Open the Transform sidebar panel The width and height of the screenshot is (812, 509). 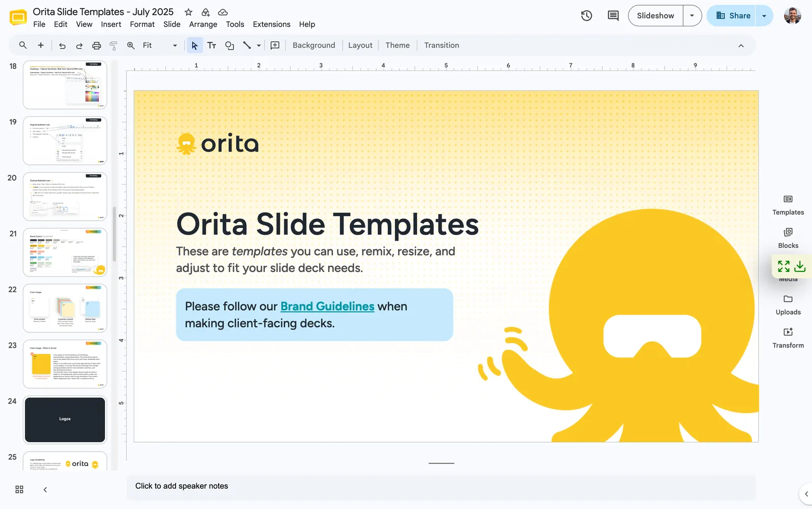click(x=788, y=338)
